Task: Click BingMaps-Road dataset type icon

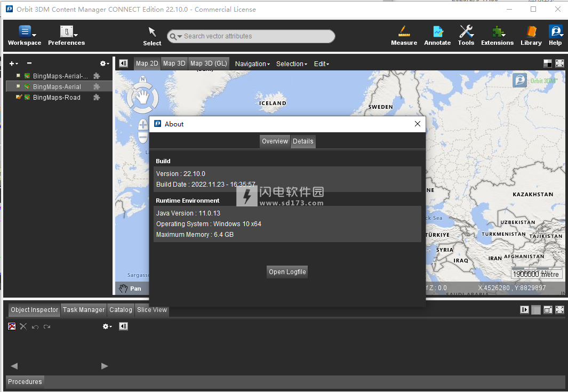Action: point(27,97)
